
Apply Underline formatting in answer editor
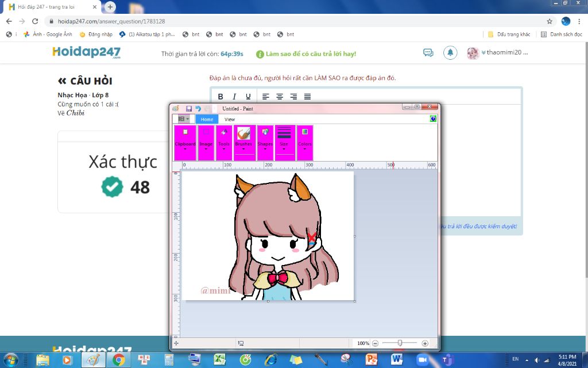pyautogui.click(x=248, y=97)
